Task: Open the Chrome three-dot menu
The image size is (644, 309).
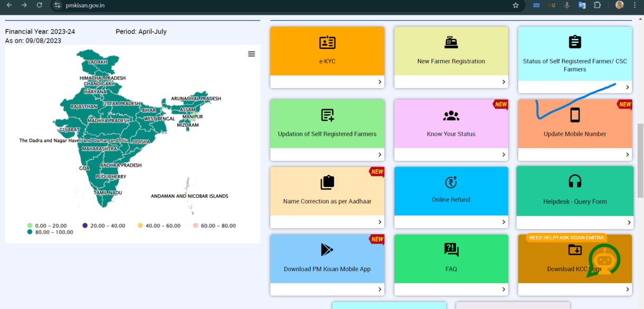Action: 634,5
